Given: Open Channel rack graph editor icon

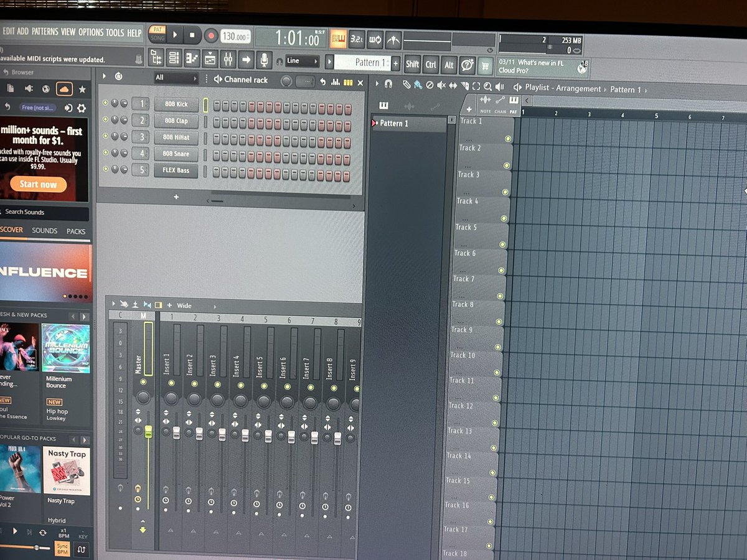Looking at the screenshot, I should (336, 82).
